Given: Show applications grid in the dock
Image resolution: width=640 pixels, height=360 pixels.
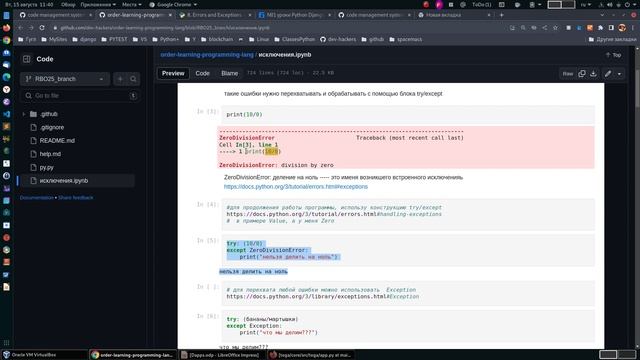Looking at the screenshot, I should point(7,342).
